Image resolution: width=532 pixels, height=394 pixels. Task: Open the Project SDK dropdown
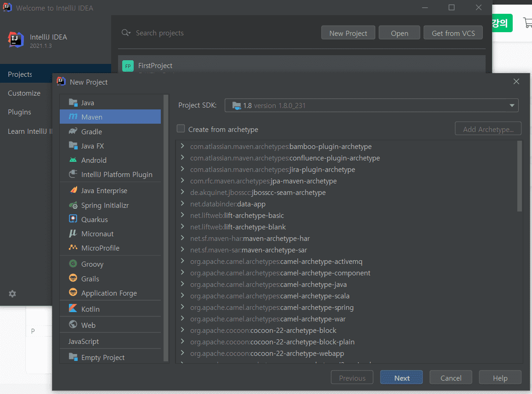[x=512, y=105]
